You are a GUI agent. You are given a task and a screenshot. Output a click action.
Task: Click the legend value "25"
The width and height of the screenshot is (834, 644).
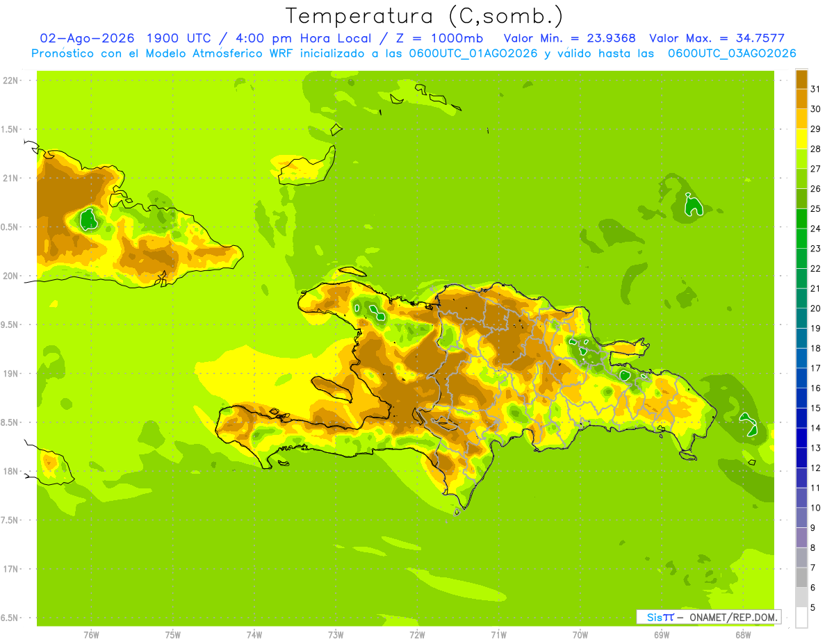[x=815, y=208]
